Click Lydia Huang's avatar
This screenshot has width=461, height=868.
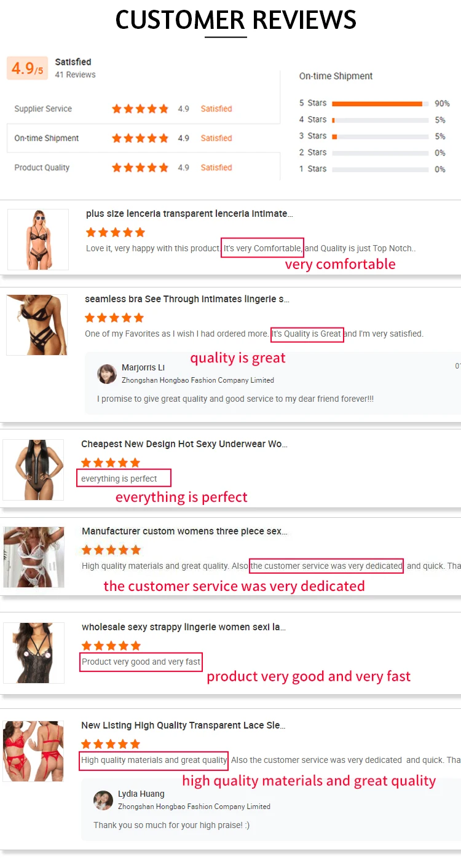[x=103, y=800]
